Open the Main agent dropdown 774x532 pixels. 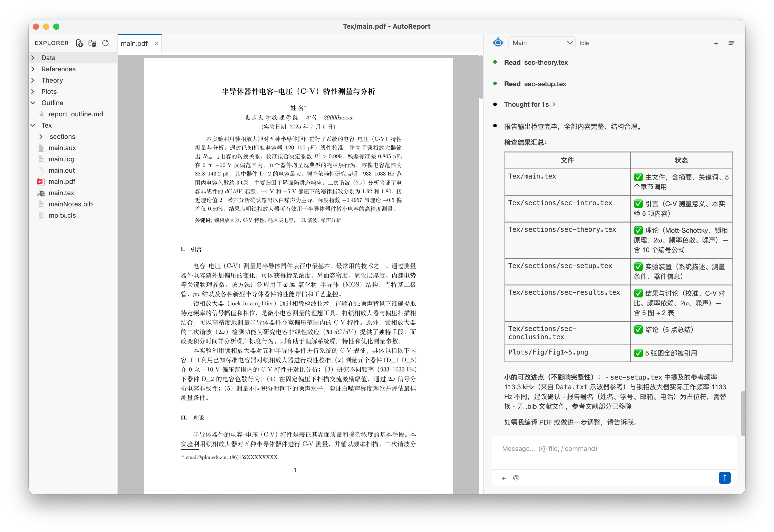[542, 43]
